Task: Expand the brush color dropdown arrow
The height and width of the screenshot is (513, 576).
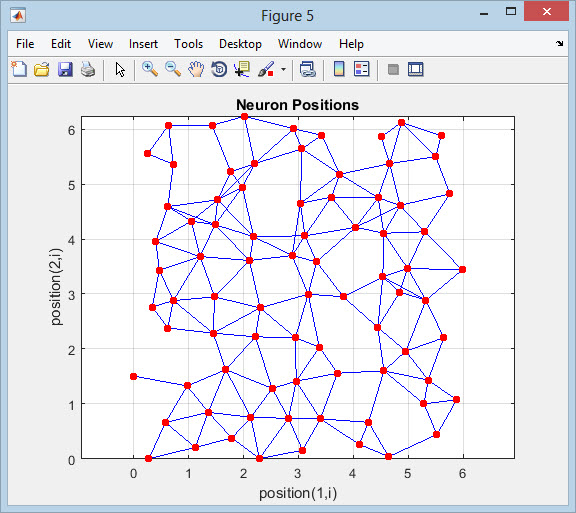Action: coord(283,69)
